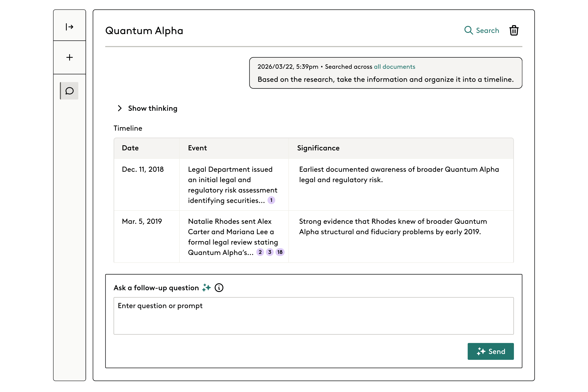Focus the Enter question or prompt field
Viewport: 588px width, 392px height.
313,316
